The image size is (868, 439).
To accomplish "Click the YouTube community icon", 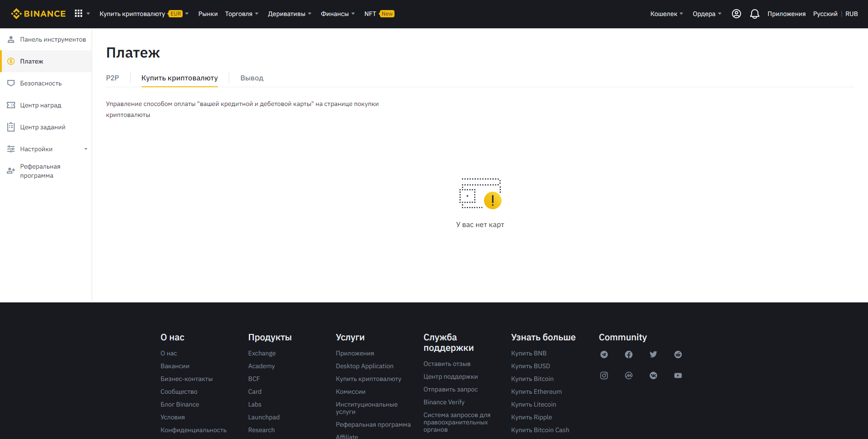I will (678, 376).
